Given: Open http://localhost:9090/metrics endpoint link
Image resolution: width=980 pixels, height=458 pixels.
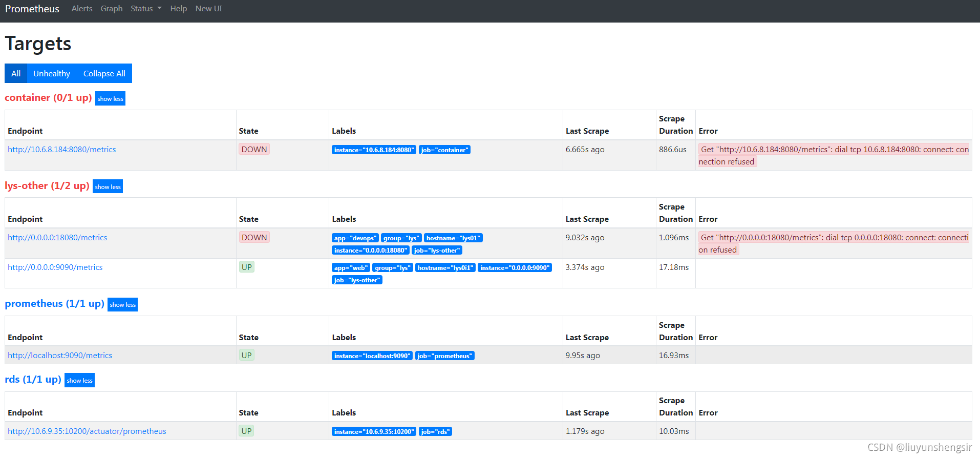Looking at the screenshot, I should pyautogui.click(x=59, y=356).
